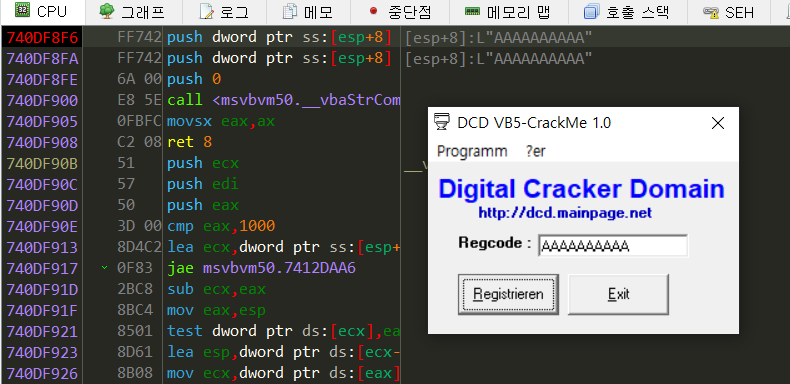Select address 740DF90E
Viewport: 790px width, 384px height.
42,226
